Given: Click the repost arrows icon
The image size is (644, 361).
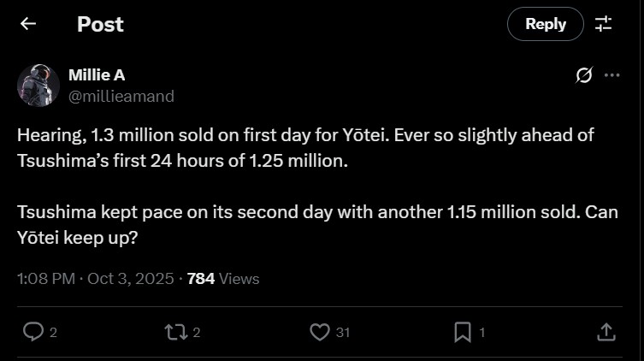Looking at the screenshot, I should point(174,332).
